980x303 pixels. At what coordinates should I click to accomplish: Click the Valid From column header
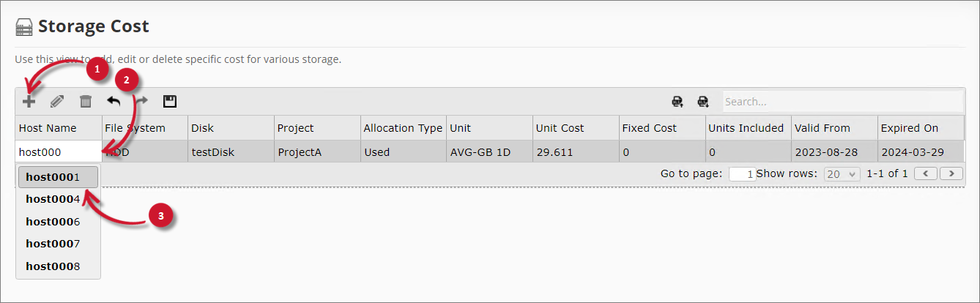coord(834,128)
